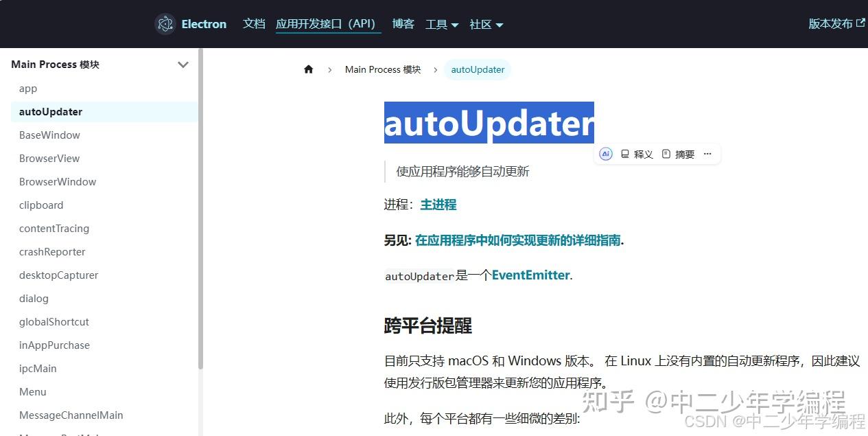Viewport: 868px width, 436px height.
Task: Open the detailed update implementation guide link
Action: (x=517, y=241)
